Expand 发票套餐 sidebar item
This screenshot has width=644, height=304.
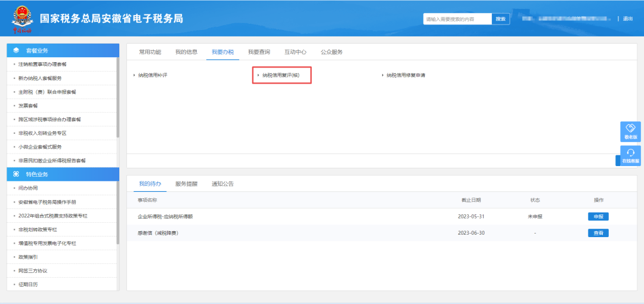pyautogui.click(x=28, y=105)
